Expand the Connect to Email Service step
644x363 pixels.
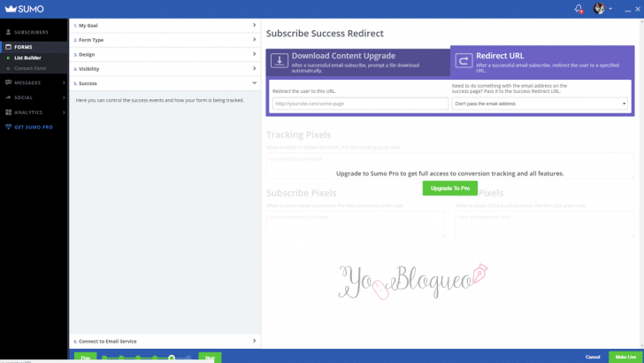pyautogui.click(x=165, y=341)
